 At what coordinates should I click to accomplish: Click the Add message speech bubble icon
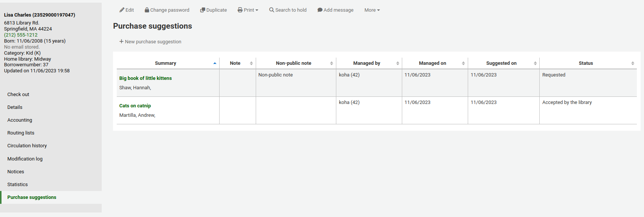pyautogui.click(x=320, y=10)
